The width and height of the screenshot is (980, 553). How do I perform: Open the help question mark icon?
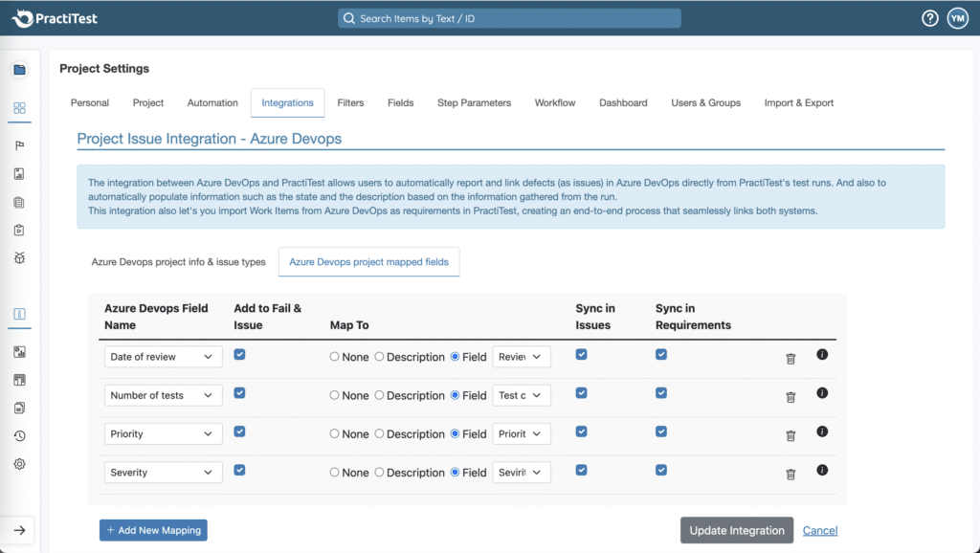coord(929,17)
